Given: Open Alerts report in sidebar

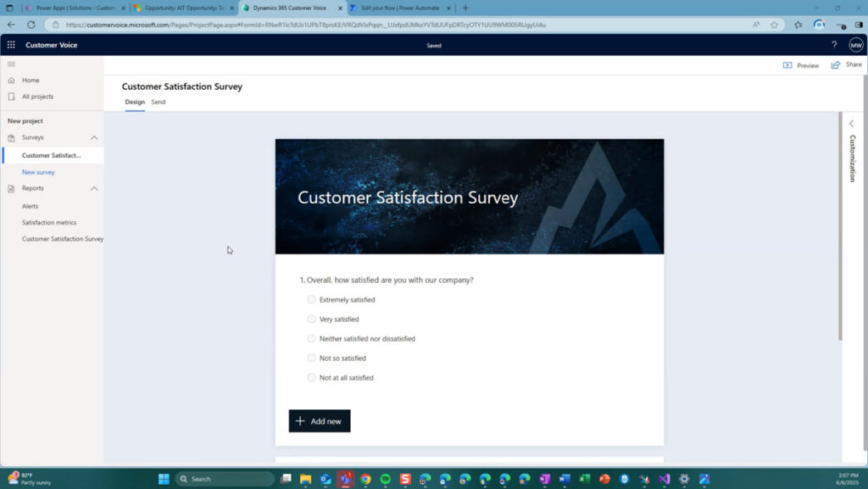Looking at the screenshot, I should point(30,206).
